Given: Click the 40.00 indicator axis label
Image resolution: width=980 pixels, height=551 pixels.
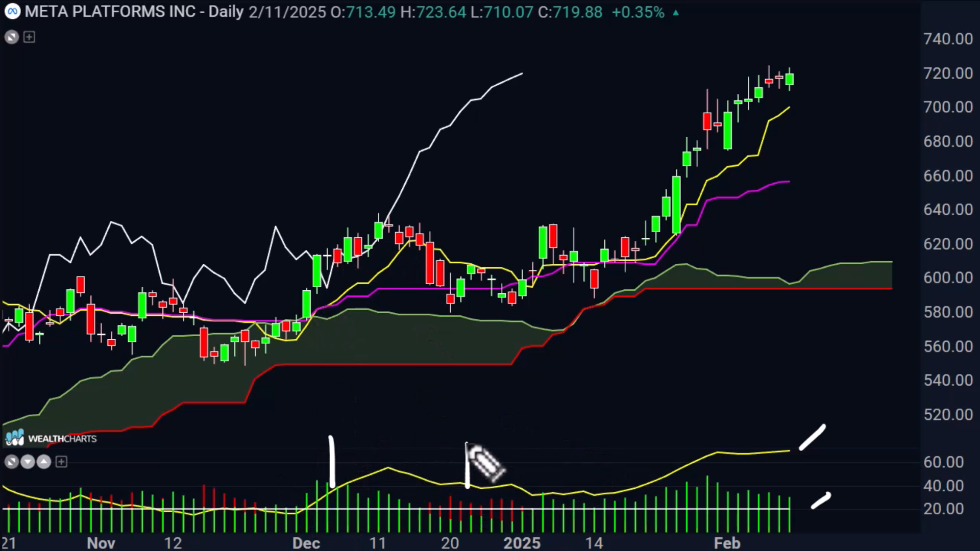Looking at the screenshot, I should [x=943, y=486].
